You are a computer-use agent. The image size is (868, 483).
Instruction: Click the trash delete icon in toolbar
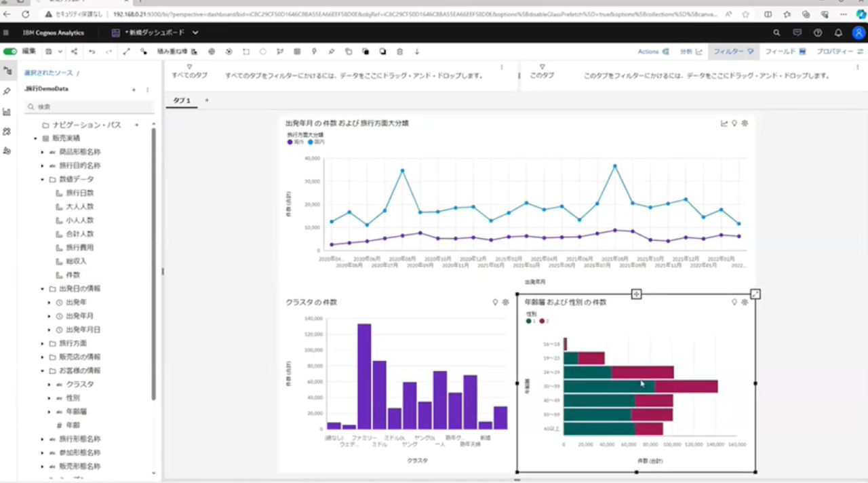[399, 52]
